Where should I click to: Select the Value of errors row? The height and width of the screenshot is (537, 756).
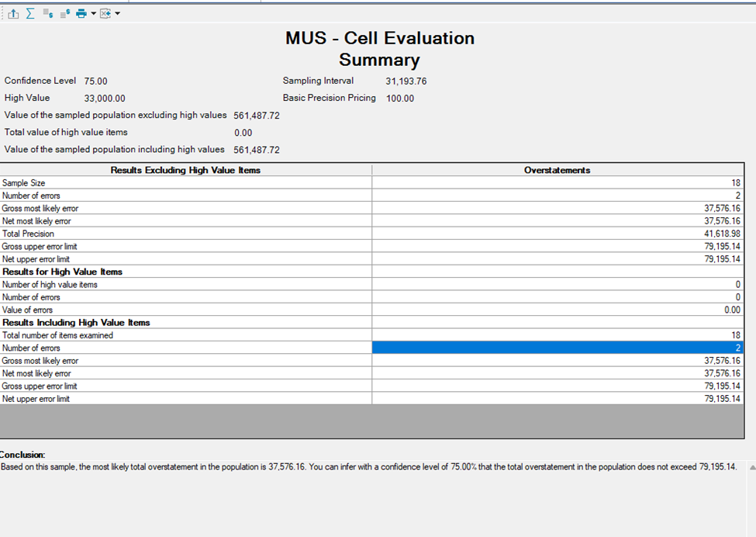186,310
